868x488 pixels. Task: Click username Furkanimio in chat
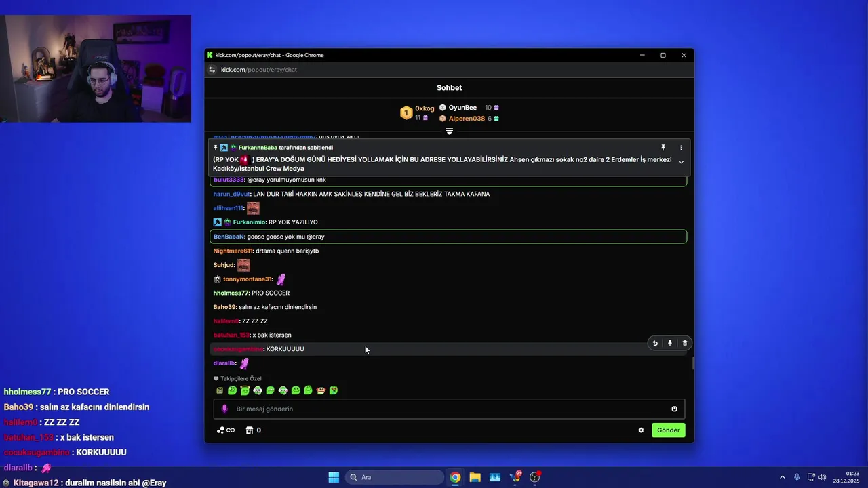(x=249, y=222)
